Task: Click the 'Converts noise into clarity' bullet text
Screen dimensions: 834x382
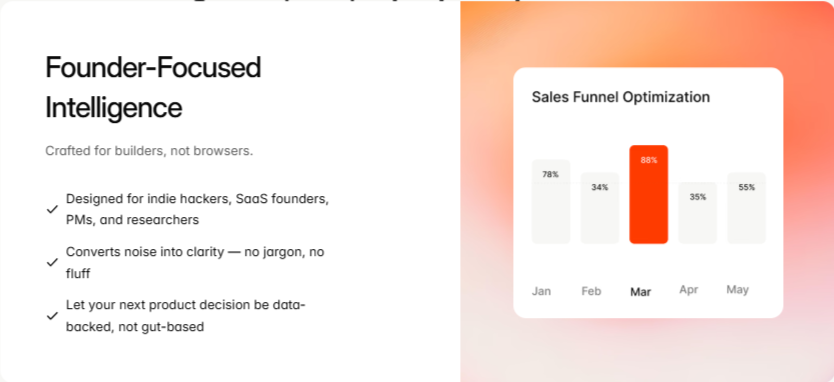Action: pyautogui.click(x=195, y=262)
